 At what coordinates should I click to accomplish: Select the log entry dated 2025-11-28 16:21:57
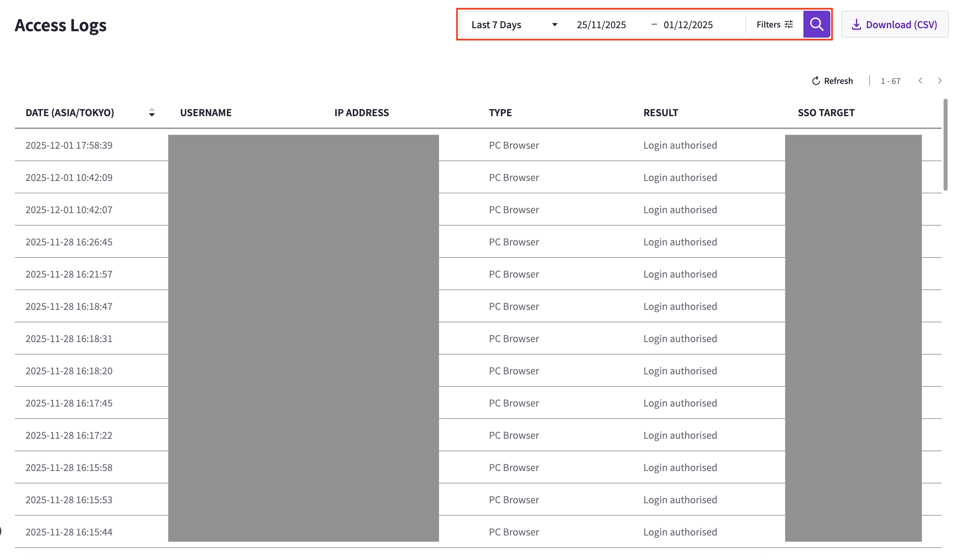point(478,274)
